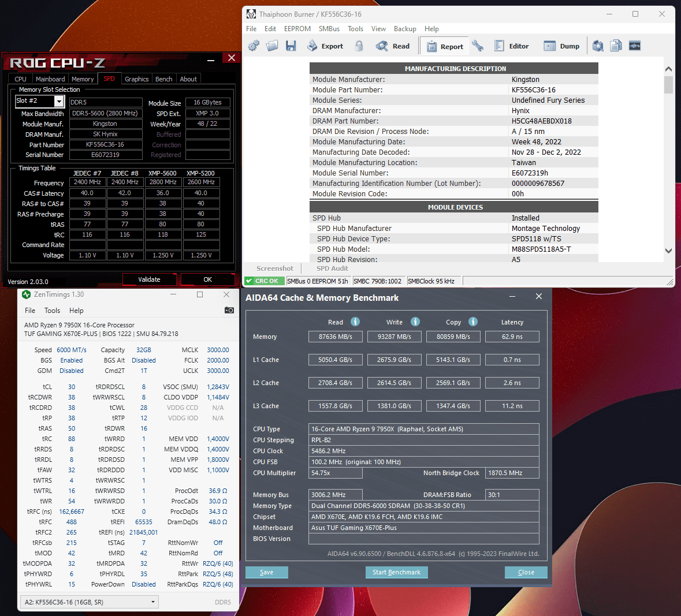Select the Report view button
This screenshot has height=616, width=681.
pyautogui.click(x=444, y=46)
